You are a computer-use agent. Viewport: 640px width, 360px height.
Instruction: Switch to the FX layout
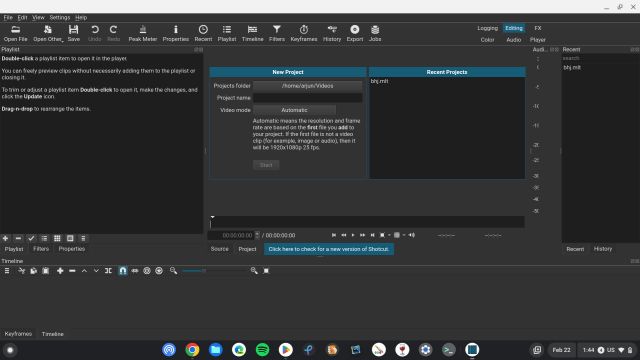click(538, 28)
